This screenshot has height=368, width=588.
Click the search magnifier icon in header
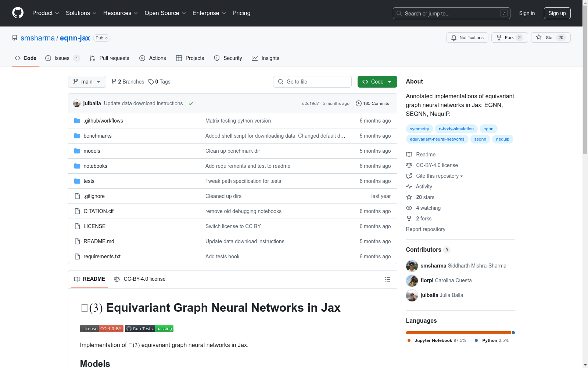(x=399, y=13)
